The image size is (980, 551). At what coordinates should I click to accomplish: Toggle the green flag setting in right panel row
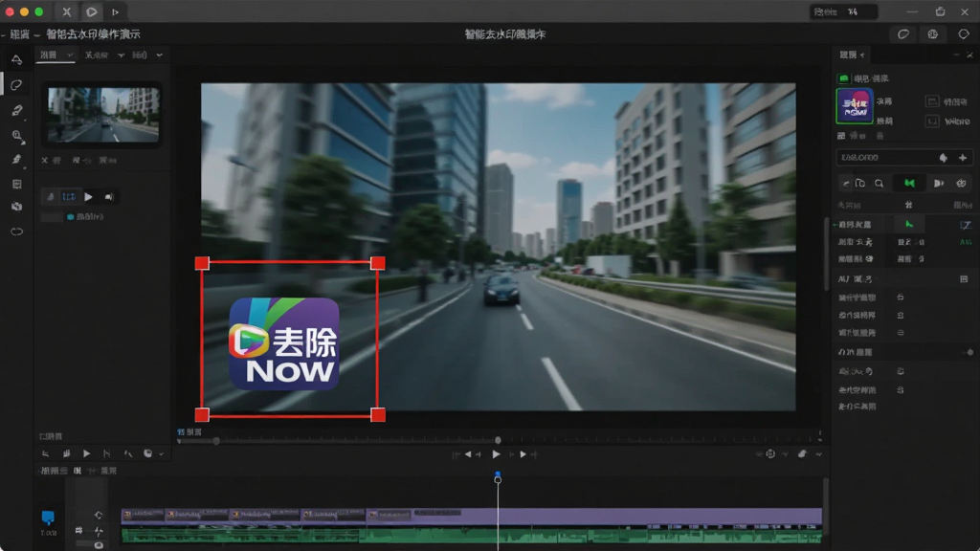909,224
